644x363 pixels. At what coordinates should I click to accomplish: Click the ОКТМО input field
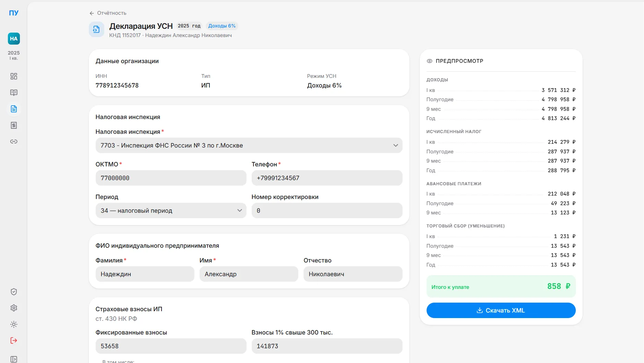click(171, 178)
